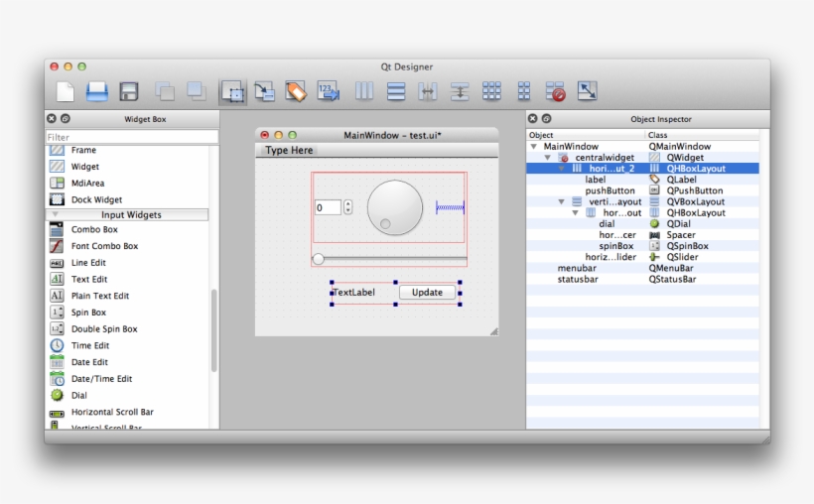Click the horizontal slider handle in form
814x504 pixels.
(319, 259)
